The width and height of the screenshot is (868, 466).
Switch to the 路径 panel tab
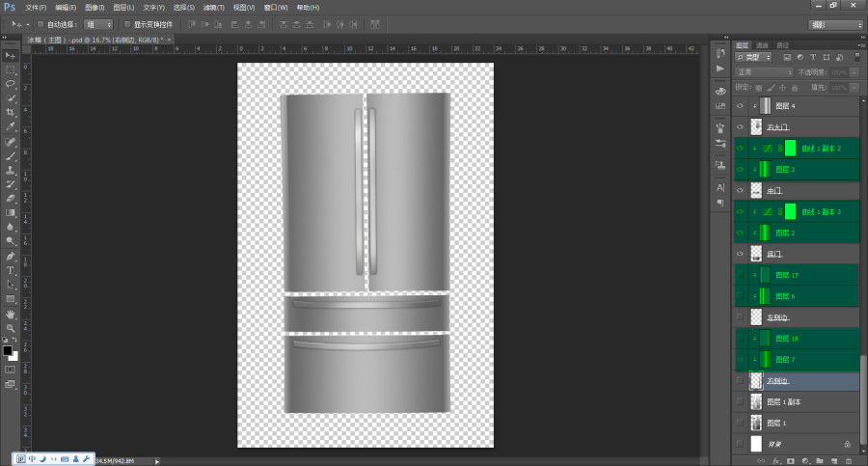pos(783,45)
